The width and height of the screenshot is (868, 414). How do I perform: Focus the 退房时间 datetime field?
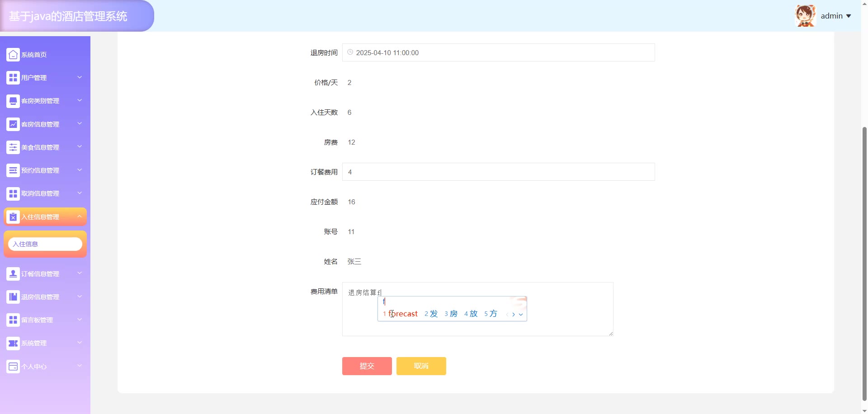499,52
